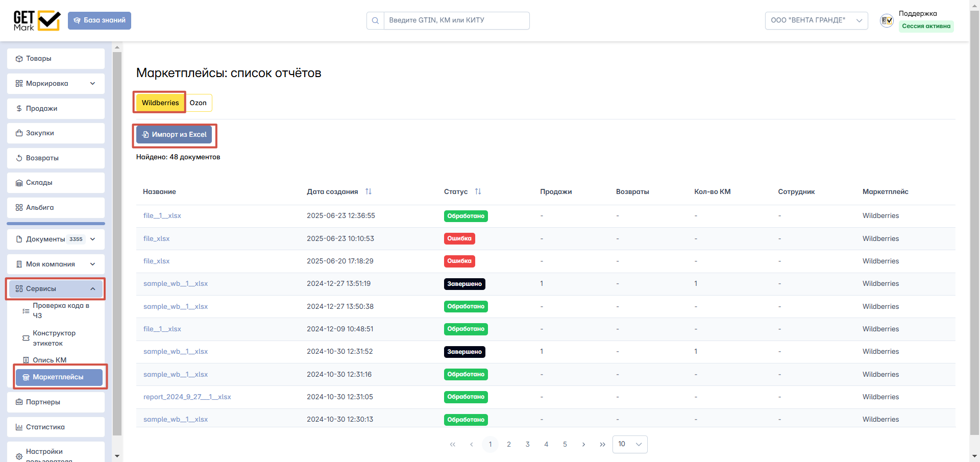The height and width of the screenshot is (462, 980).
Task: Click the Проверка кода list icon
Action: [x=26, y=311]
